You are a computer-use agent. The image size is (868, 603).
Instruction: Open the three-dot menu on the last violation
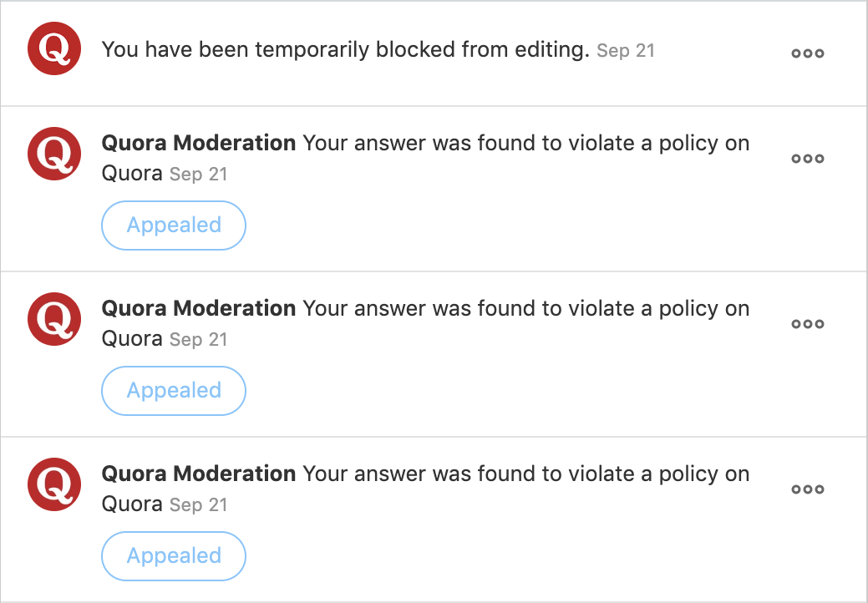(x=807, y=489)
